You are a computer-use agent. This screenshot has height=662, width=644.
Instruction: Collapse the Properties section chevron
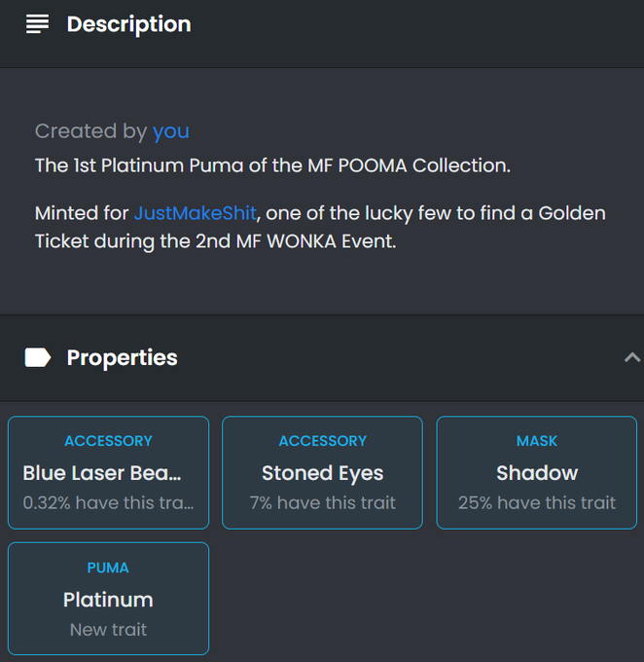631,357
